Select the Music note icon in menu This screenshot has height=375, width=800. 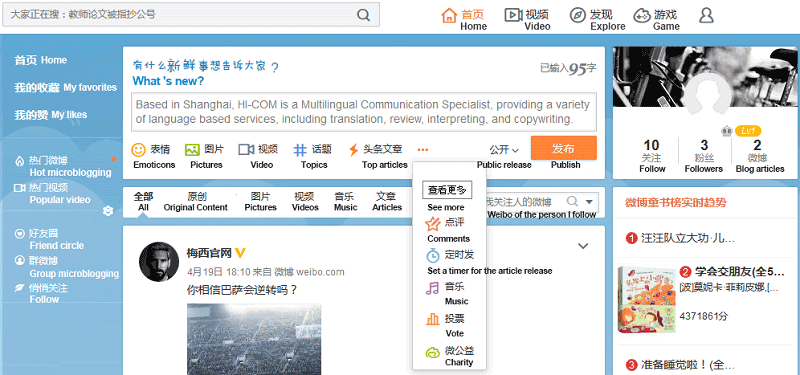pyautogui.click(x=432, y=288)
